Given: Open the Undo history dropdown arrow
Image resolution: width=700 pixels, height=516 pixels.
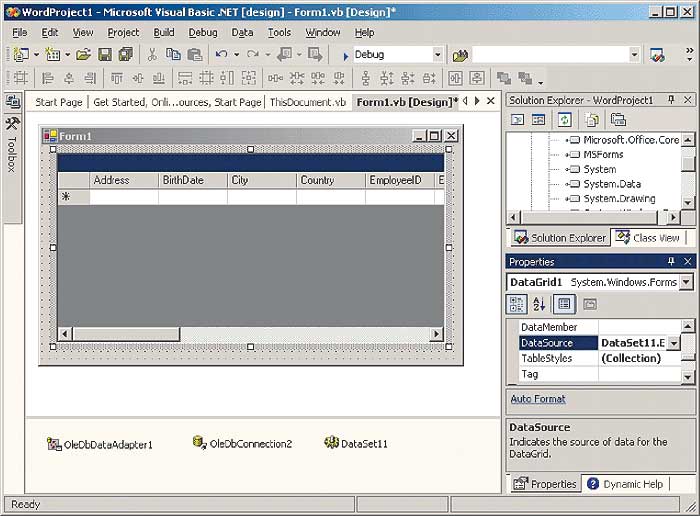Looking at the screenshot, I should [236, 55].
